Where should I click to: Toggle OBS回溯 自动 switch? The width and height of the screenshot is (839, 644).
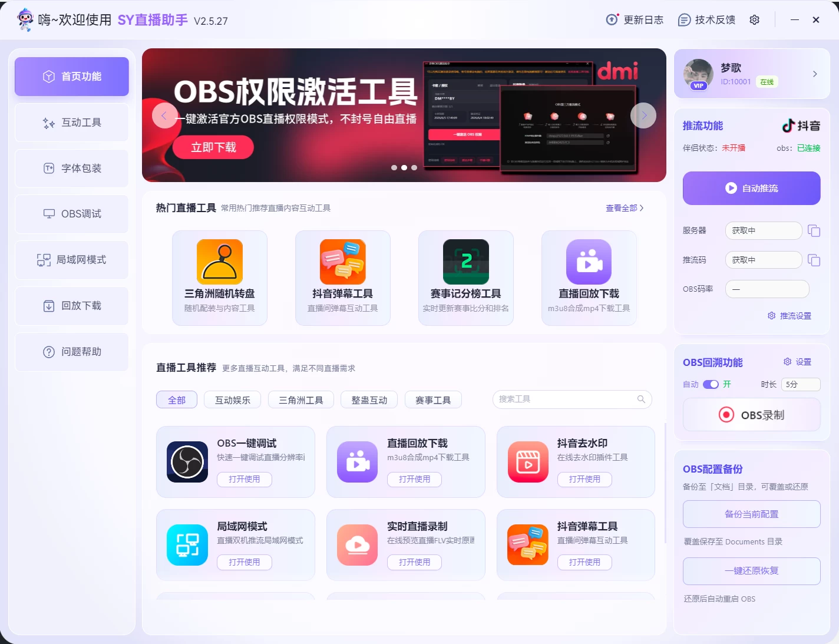coord(711,384)
